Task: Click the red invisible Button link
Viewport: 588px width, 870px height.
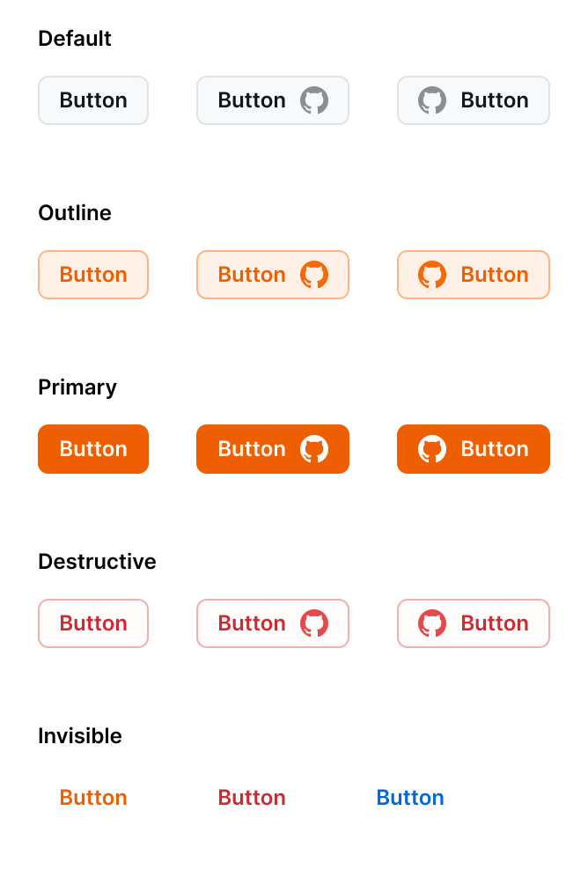Action: 252,798
